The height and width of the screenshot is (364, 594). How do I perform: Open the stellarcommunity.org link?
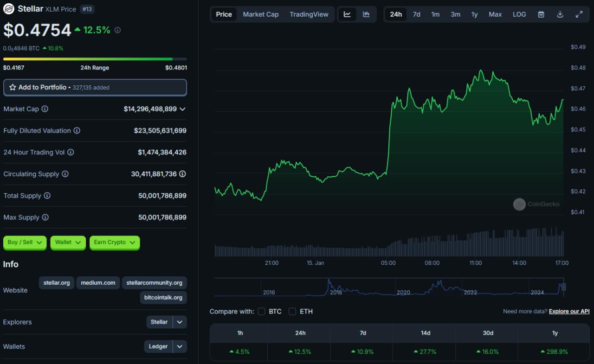point(155,282)
